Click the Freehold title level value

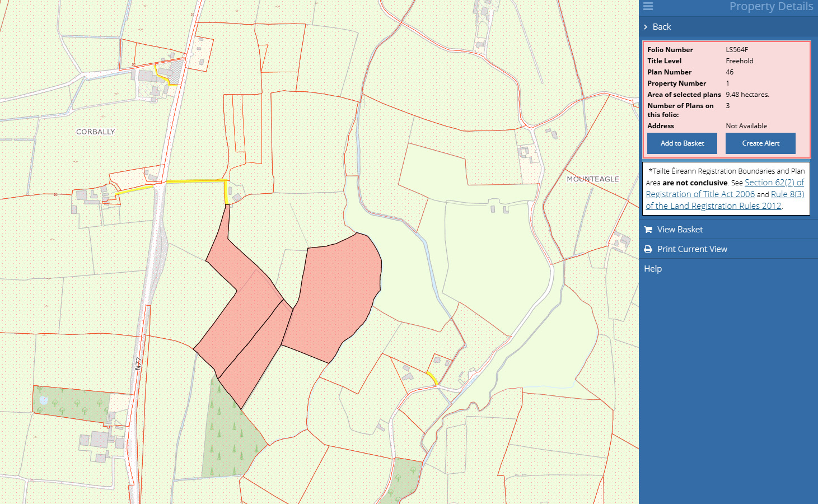click(740, 61)
